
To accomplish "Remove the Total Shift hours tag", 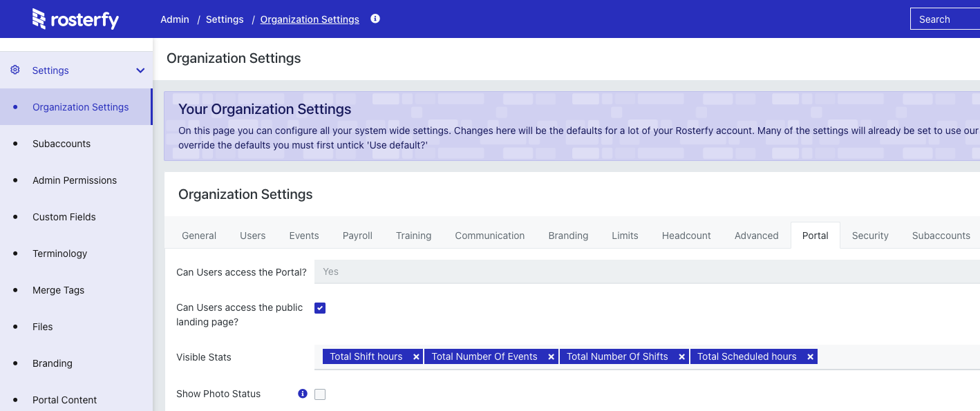I will [x=416, y=357].
